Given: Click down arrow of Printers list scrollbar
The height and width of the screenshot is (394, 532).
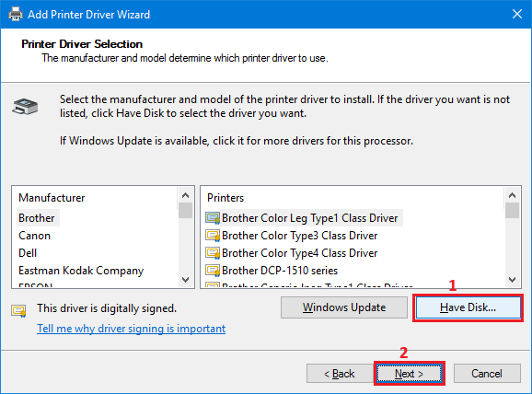Looking at the screenshot, I should coord(513,280).
